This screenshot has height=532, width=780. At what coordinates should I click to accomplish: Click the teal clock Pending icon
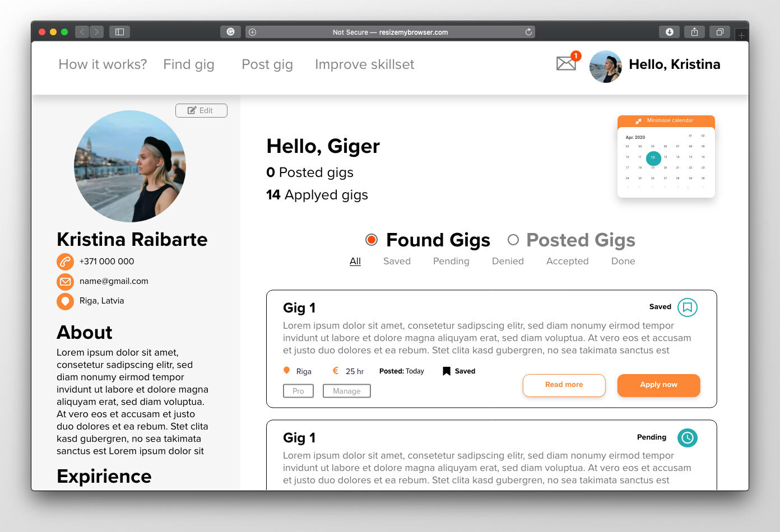tap(688, 437)
